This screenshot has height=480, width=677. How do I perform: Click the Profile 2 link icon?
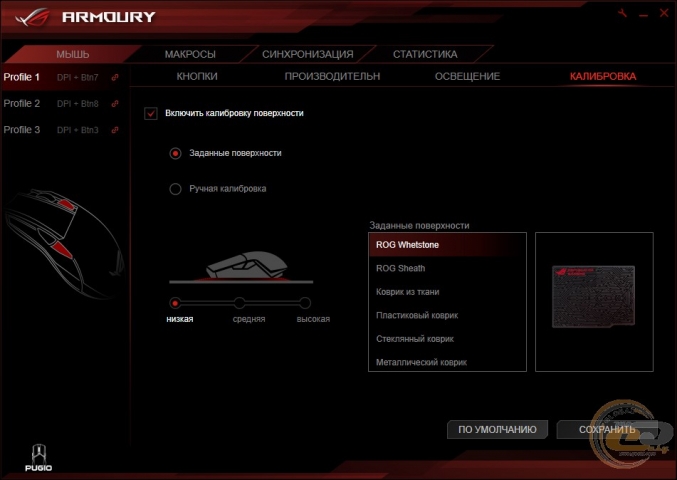coord(115,104)
